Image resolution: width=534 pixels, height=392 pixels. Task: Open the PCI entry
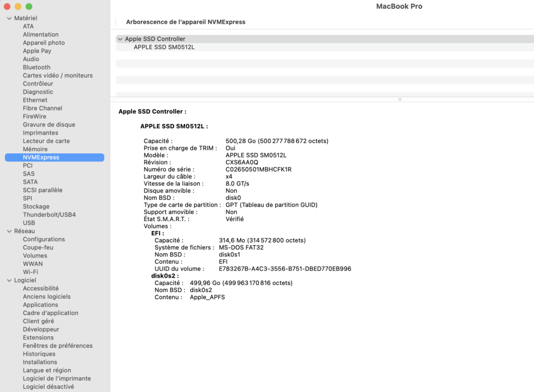[28, 166]
